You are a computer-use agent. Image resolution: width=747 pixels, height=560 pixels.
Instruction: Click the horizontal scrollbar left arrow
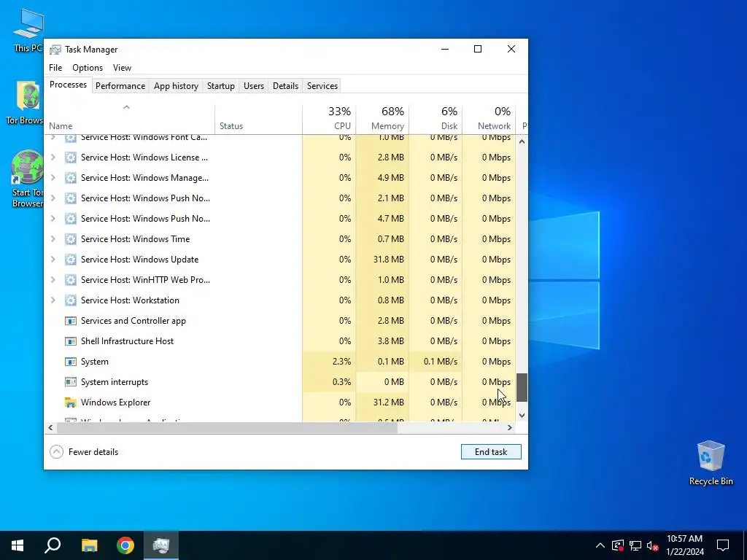point(50,427)
